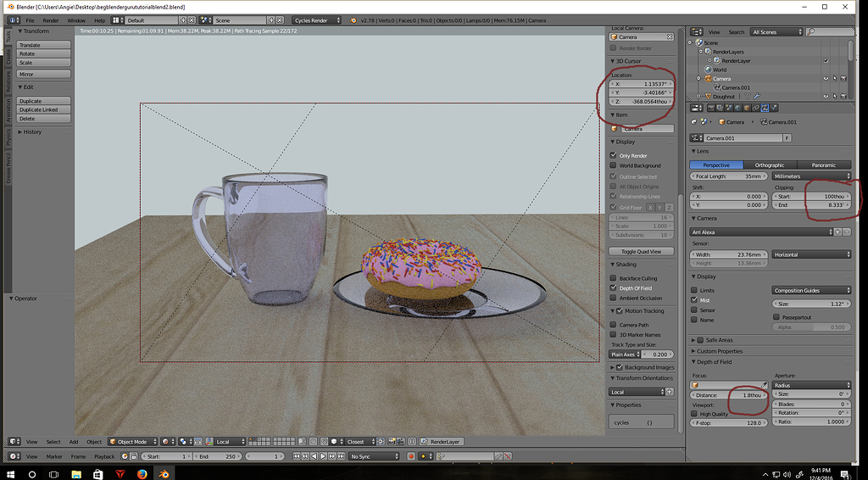Open the Cycles Render engine dropdown
Image resolution: width=868 pixels, height=480 pixels.
coord(317,20)
